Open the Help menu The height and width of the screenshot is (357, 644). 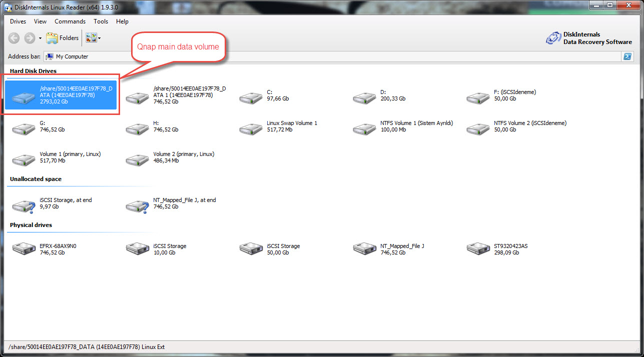tap(122, 21)
